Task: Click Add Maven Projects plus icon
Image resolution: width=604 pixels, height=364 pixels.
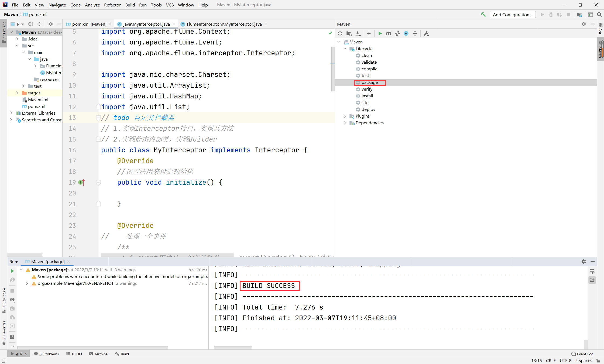Action: [x=369, y=33]
